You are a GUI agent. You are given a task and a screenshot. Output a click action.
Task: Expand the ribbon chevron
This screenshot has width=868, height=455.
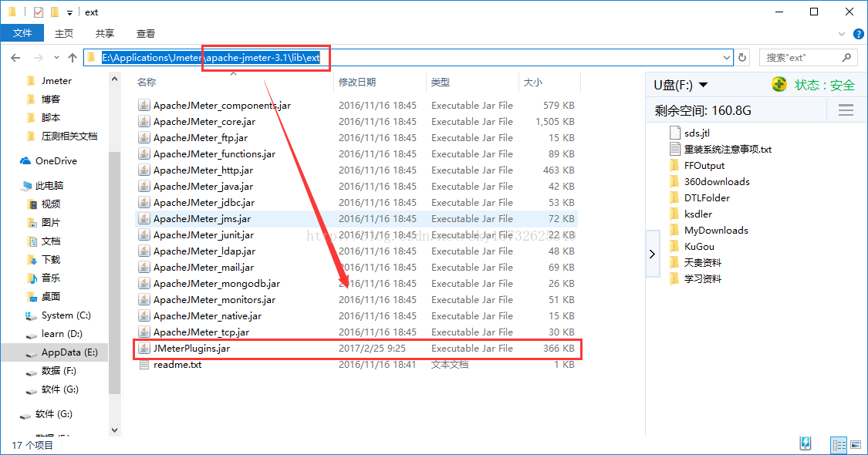point(842,34)
